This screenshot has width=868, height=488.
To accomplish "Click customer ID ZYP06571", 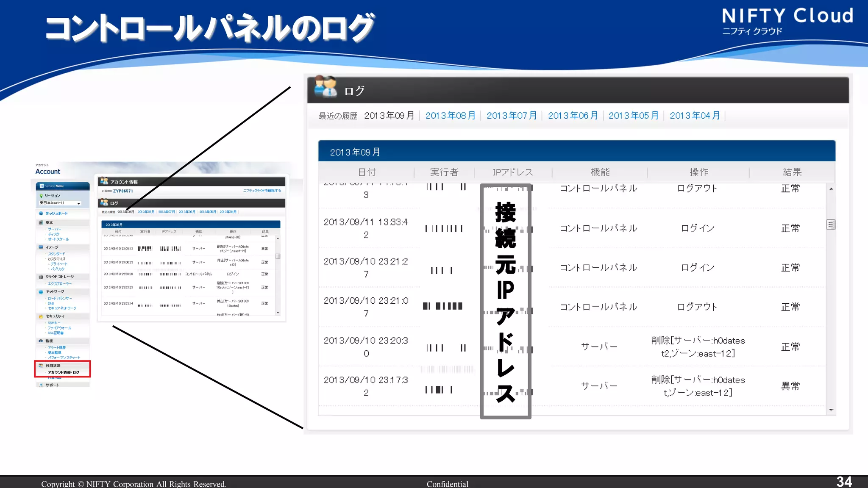I will [x=123, y=191].
